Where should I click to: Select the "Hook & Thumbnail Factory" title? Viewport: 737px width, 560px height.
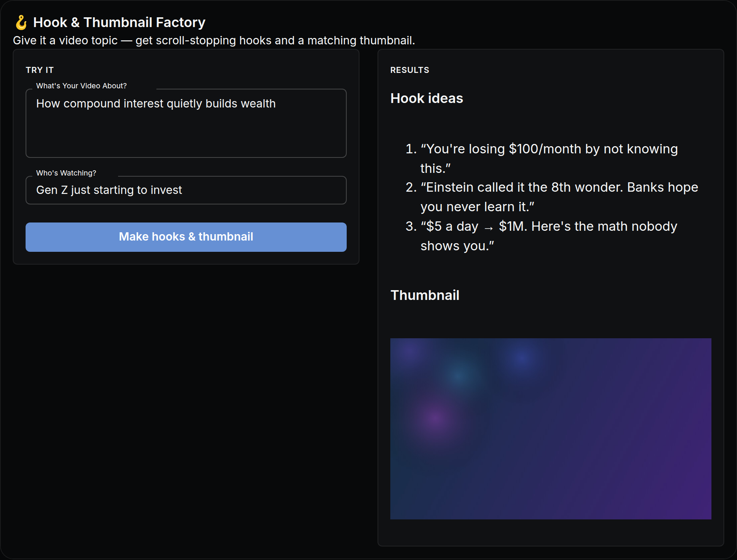point(119,22)
